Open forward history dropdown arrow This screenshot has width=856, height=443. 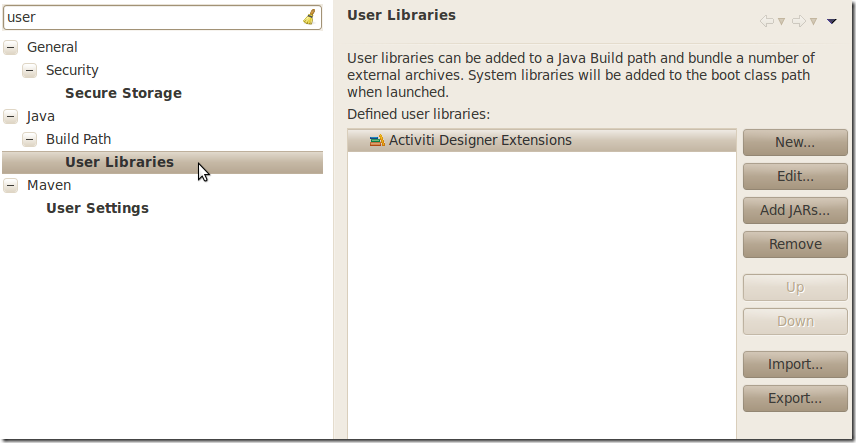coord(813,21)
